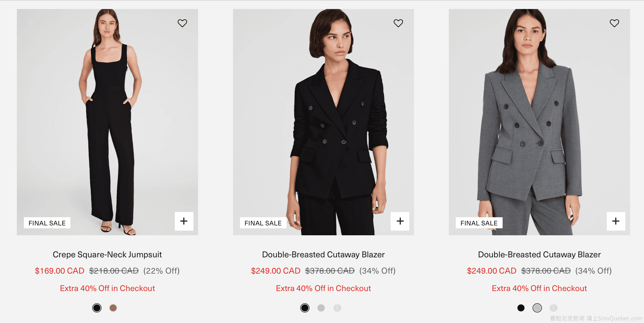This screenshot has height=323, width=644.
Task: Choose light white swatch under middle blazer
Action: click(337, 308)
